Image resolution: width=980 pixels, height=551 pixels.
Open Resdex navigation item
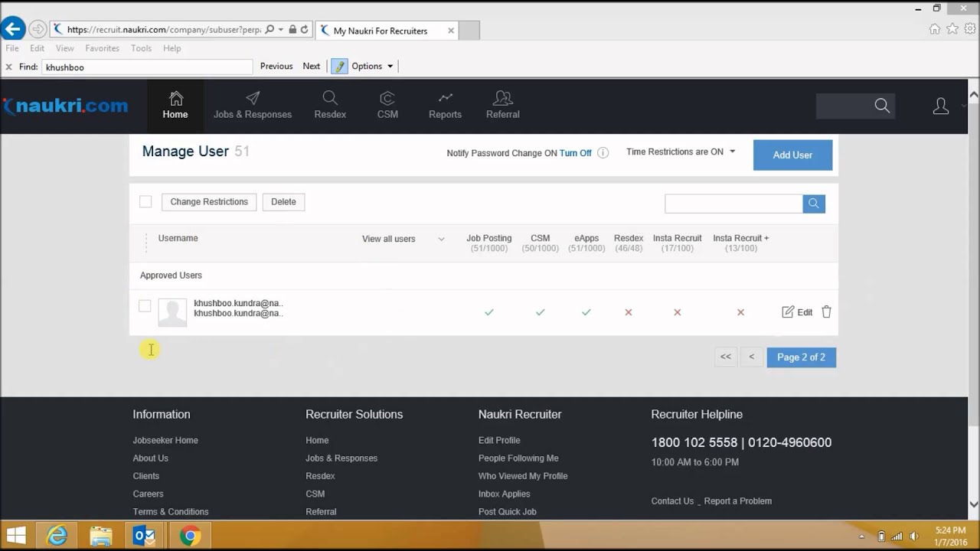(330, 106)
